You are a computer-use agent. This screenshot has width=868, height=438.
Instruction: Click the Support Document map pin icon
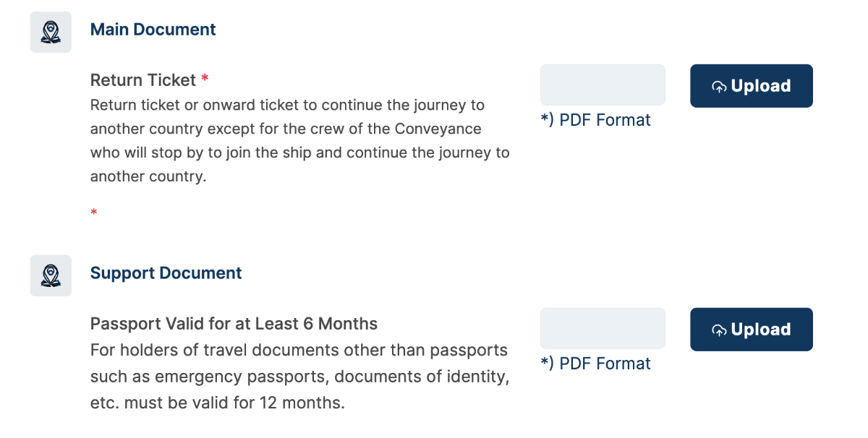pos(51,275)
